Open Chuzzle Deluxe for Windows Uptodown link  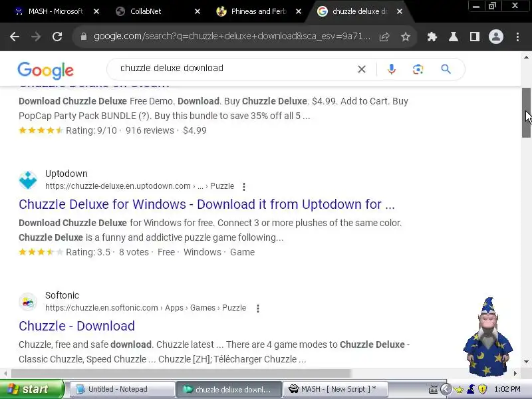click(x=207, y=204)
